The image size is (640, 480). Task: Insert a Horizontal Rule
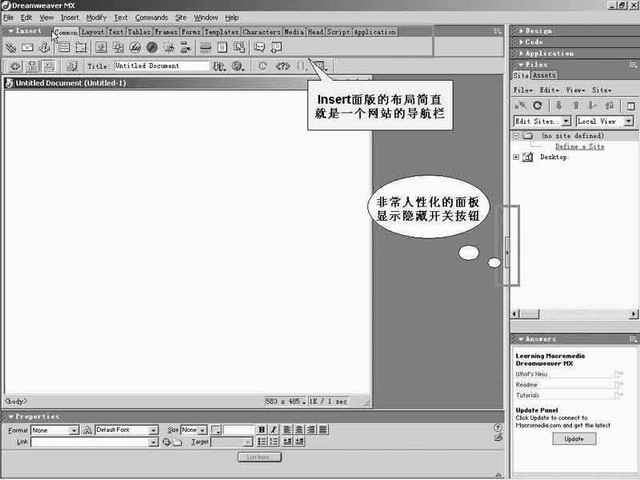[x=205, y=48]
